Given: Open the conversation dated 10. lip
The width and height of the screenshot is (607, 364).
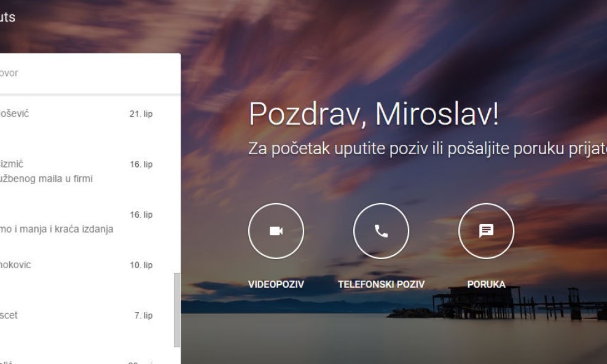Looking at the screenshot, I should tap(87, 271).
